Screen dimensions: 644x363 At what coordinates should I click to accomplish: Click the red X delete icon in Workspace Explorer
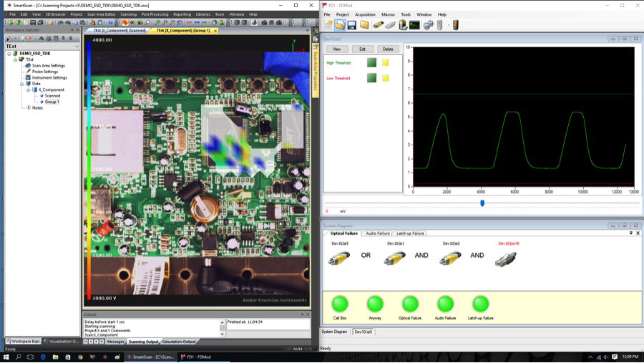(30, 38)
